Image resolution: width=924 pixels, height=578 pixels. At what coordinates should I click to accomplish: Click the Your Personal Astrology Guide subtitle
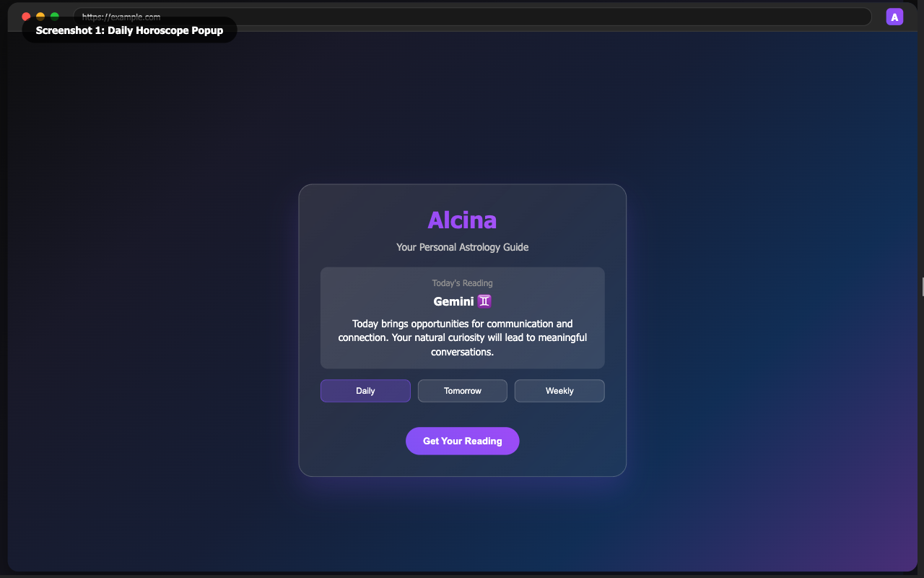pyautogui.click(x=462, y=247)
